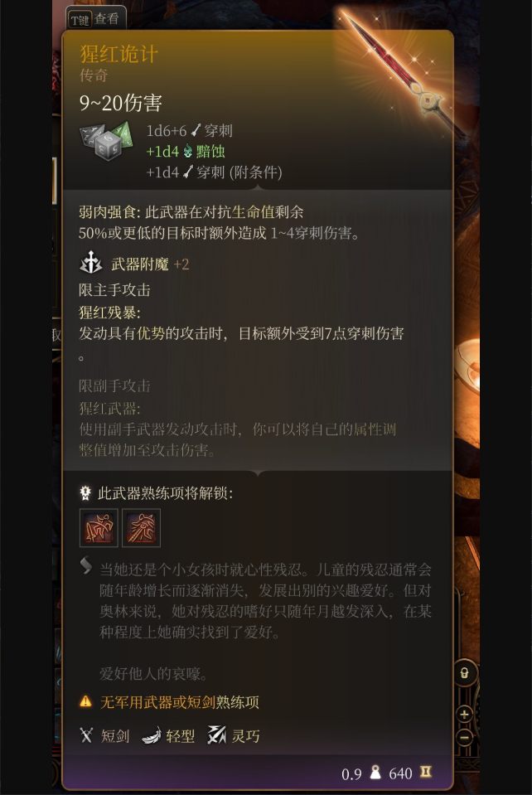Screen dimensions: 532x795
Task: Click the damage dice icon
Action: click(106, 140)
